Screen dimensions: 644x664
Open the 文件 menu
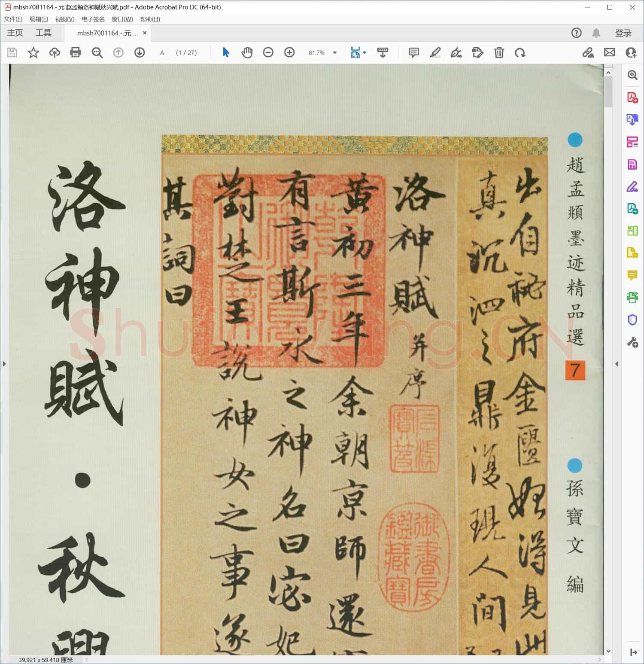point(13,19)
